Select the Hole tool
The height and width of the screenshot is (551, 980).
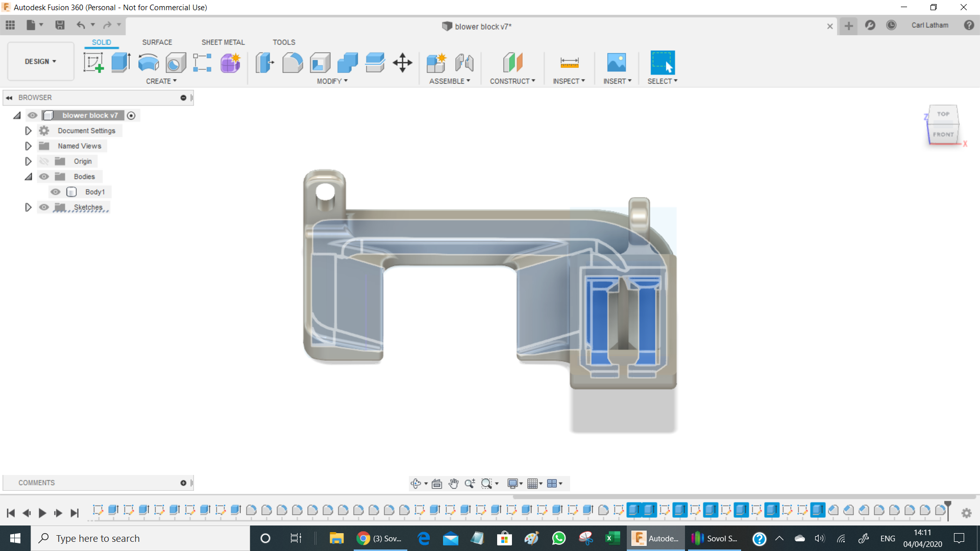coord(176,63)
